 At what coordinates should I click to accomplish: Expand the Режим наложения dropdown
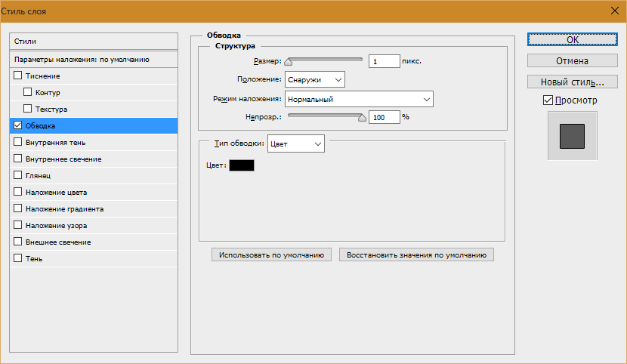(359, 99)
